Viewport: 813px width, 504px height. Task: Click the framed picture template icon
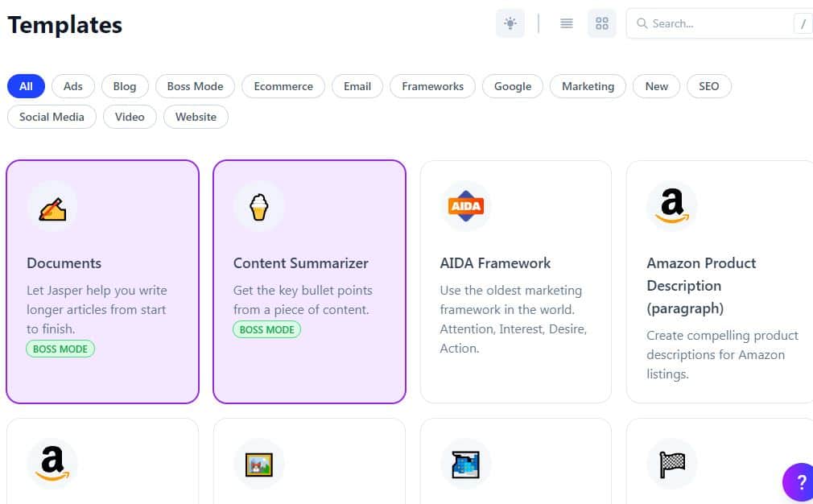[x=258, y=464]
